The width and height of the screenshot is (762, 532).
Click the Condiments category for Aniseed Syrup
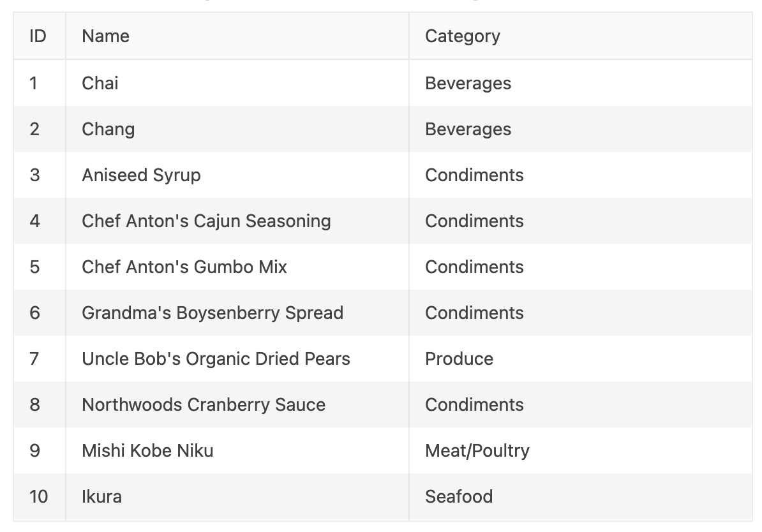(x=474, y=175)
